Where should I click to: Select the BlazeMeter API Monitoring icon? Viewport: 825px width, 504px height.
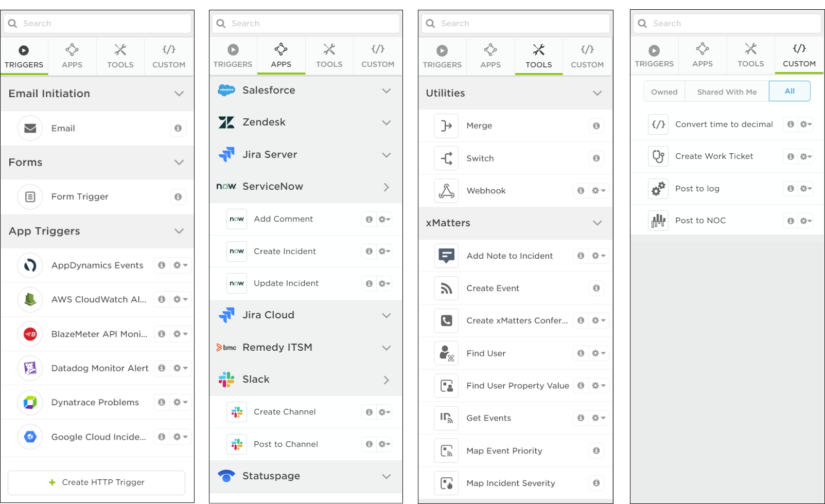pyautogui.click(x=30, y=334)
